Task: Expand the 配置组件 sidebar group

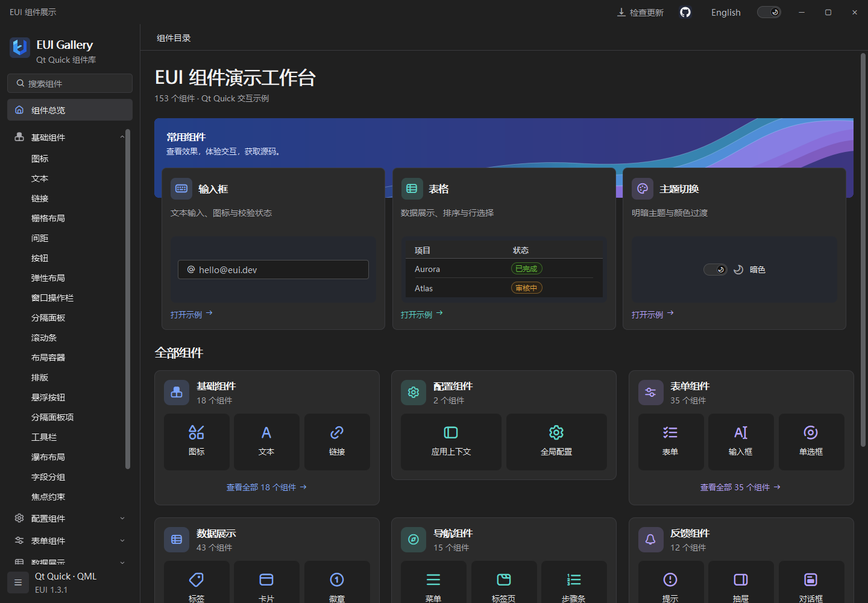Action: point(70,519)
